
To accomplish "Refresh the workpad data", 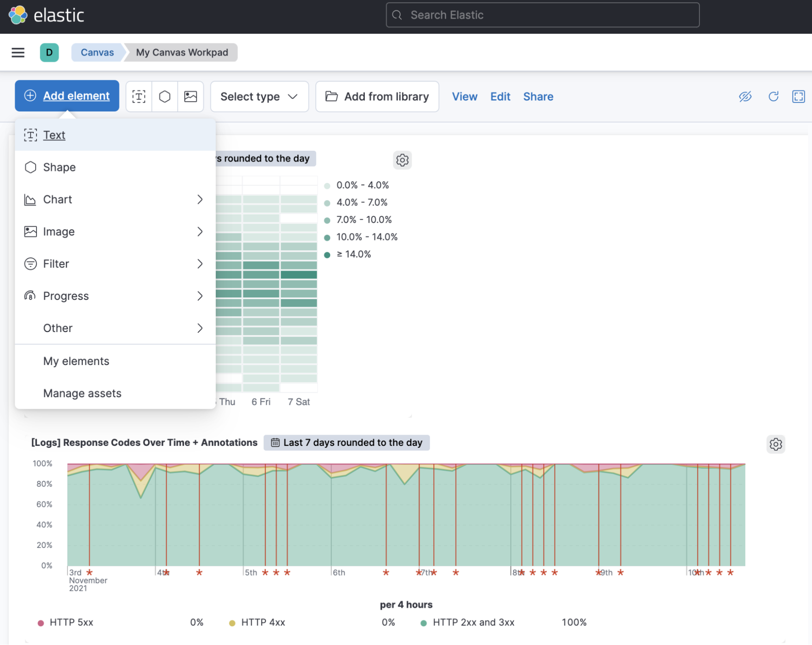I will coord(773,96).
